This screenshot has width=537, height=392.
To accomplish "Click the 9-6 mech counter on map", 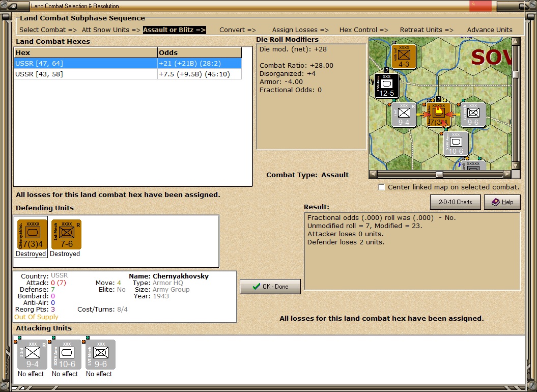I will tap(473, 115).
